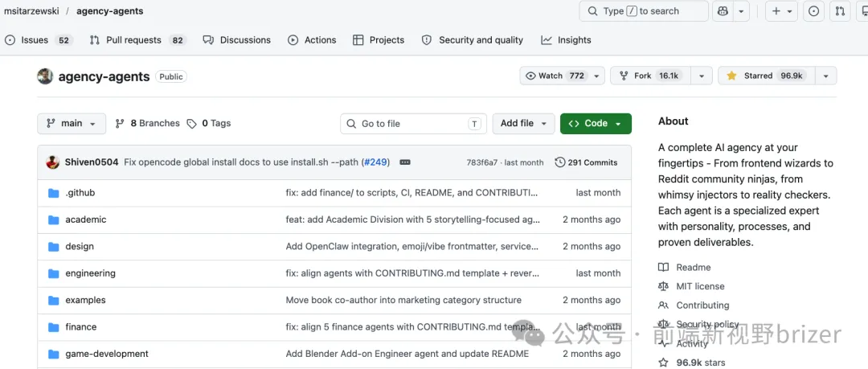View the 0 Tags link
This screenshot has height=369, width=868.
(x=209, y=124)
